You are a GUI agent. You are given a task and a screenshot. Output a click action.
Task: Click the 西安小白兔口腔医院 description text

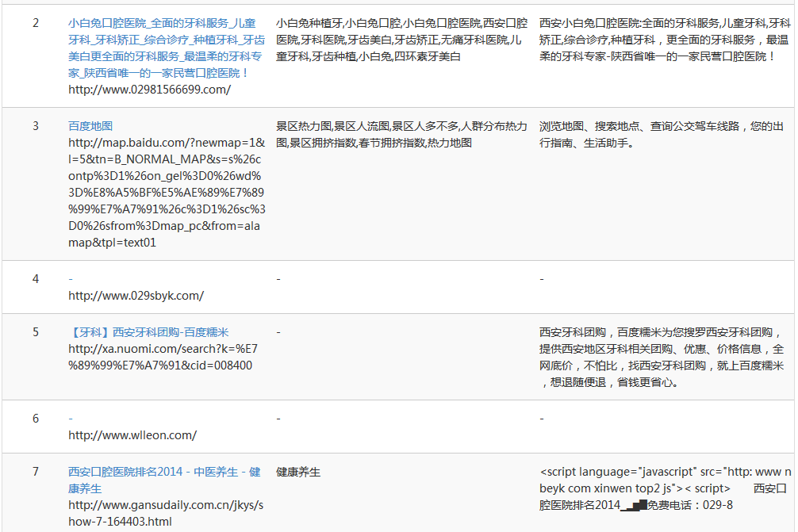664,40
